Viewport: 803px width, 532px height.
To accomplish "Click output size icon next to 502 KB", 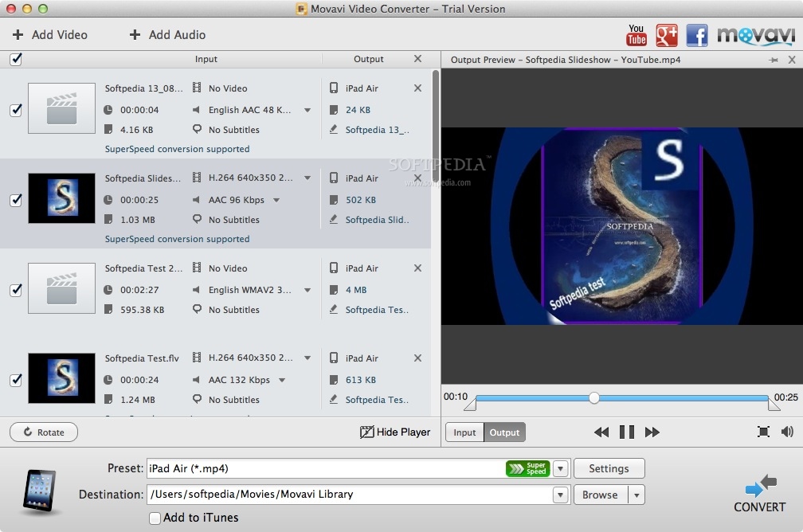I will 333,200.
